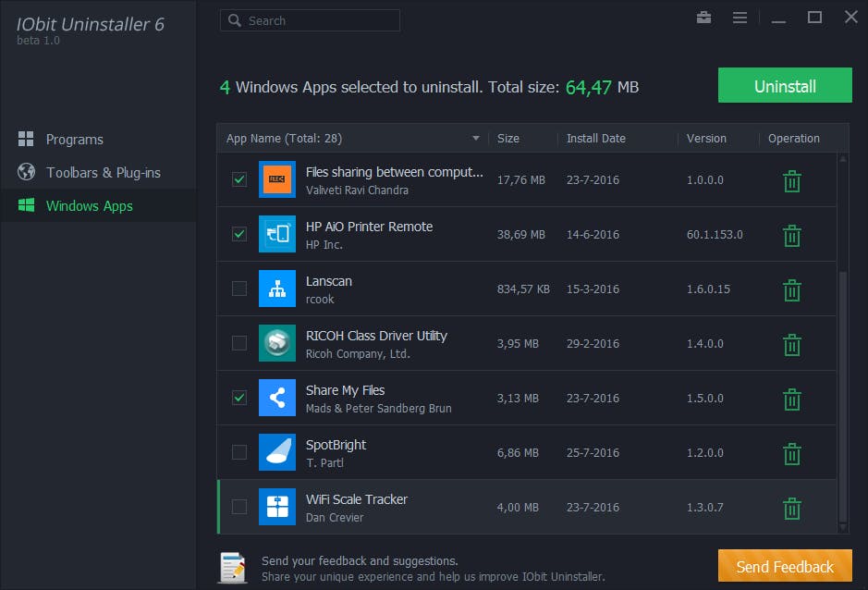Image resolution: width=868 pixels, height=590 pixels.
Task: Click the Share My Files app icon
Action: click(x=276, y=398)
